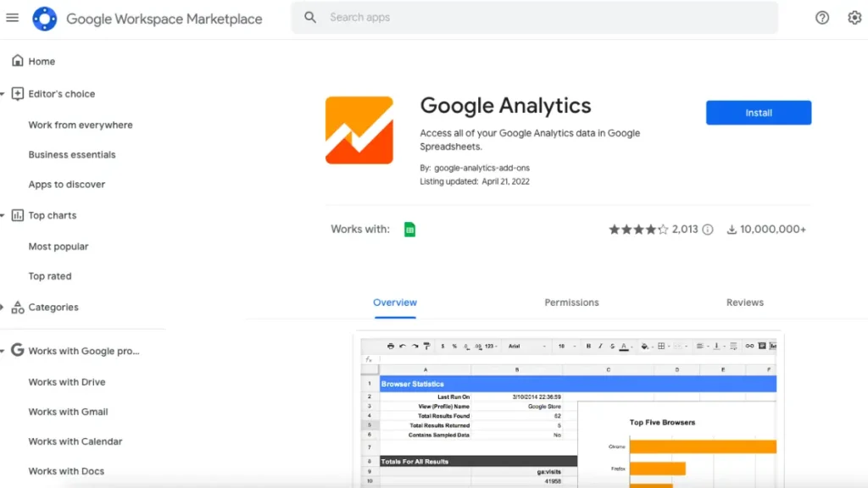Collapse Works with Google products arrow
Screen dimensions: 868x488
3,352
